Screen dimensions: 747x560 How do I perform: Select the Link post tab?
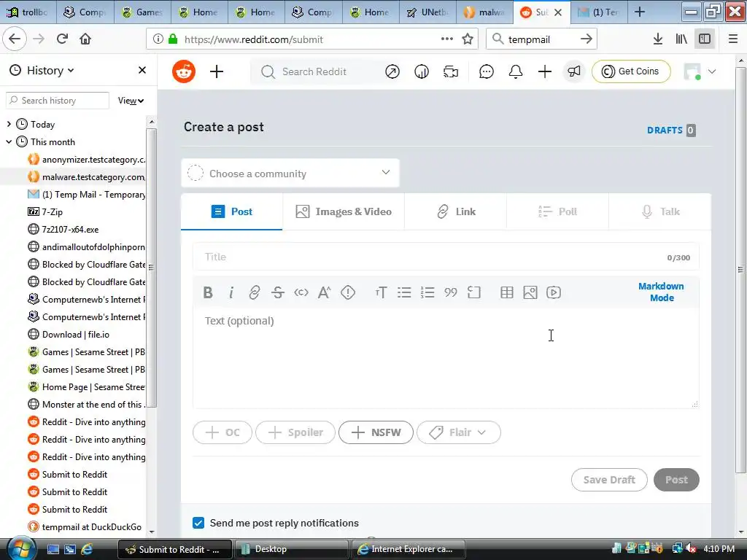coord(456,211)
